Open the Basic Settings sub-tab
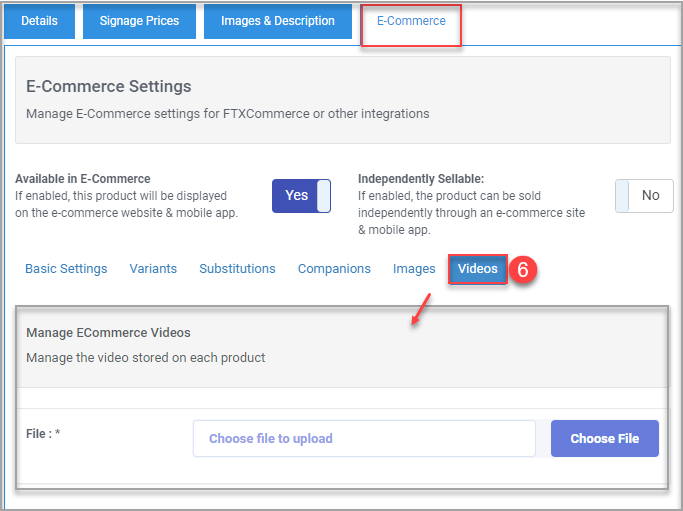 66,269
